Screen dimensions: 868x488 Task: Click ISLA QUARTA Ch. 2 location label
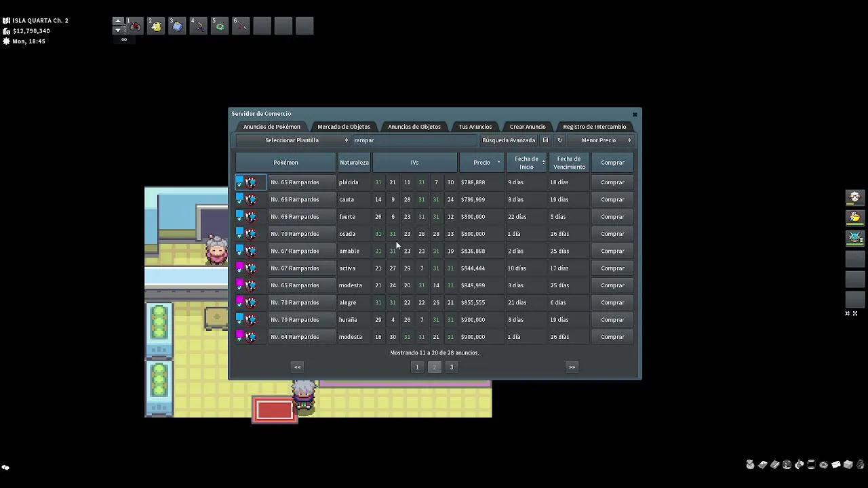(40, 20)
